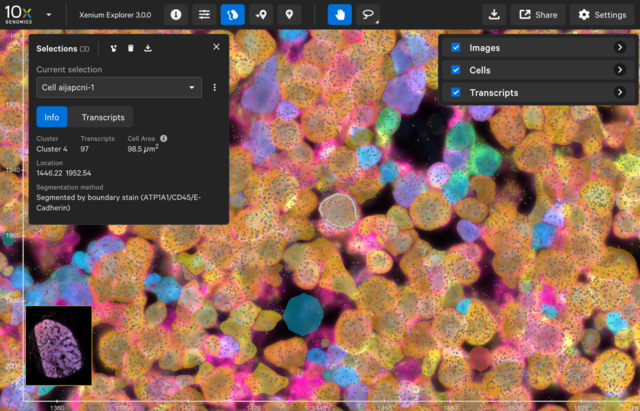Expand the Transcripts panel chevron
This screenshot has height=411, width=640.
[x=620, y=93]
